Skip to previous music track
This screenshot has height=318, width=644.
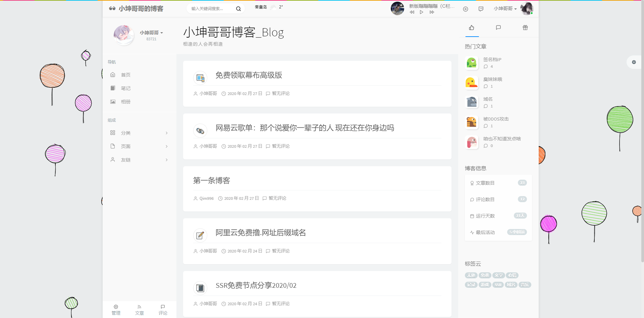coord(412,12)
